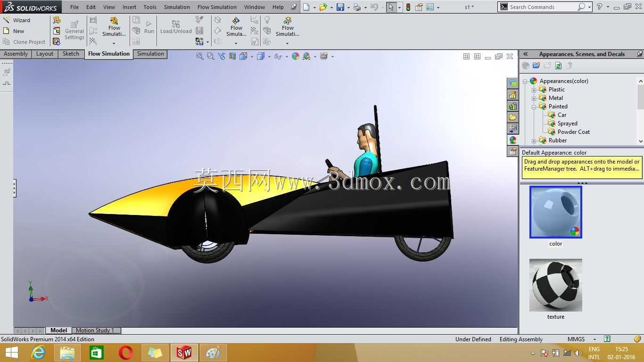Screen dimensions: 644x362
Task: Select the Powder Coat folder
Action: pos(573,132)
